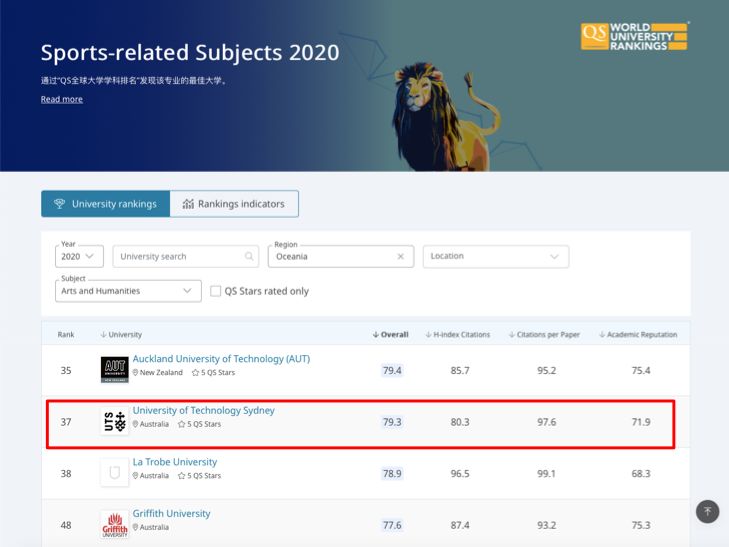Click Academic Reputation value 75.4

pyautogui.click(x=641, y=370)
